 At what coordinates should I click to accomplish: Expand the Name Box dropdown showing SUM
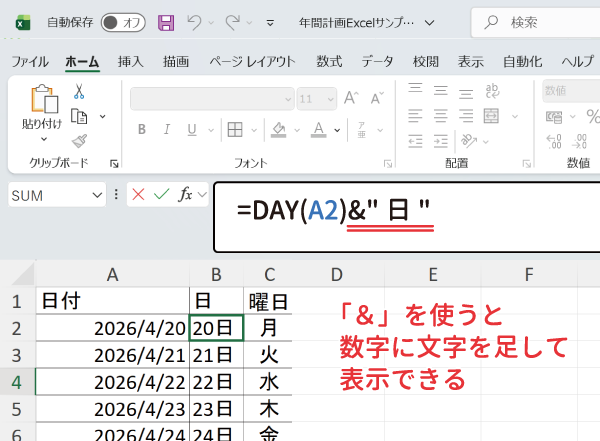(97, 195)
